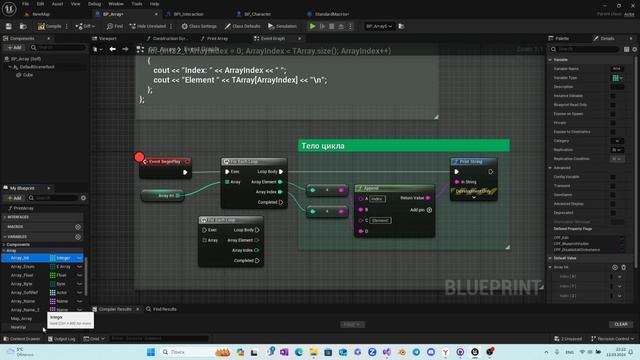Image resolution: width=640 pixels, height=360 pixels.
Task: Open the Debug menu
Action: click(94, 4)
